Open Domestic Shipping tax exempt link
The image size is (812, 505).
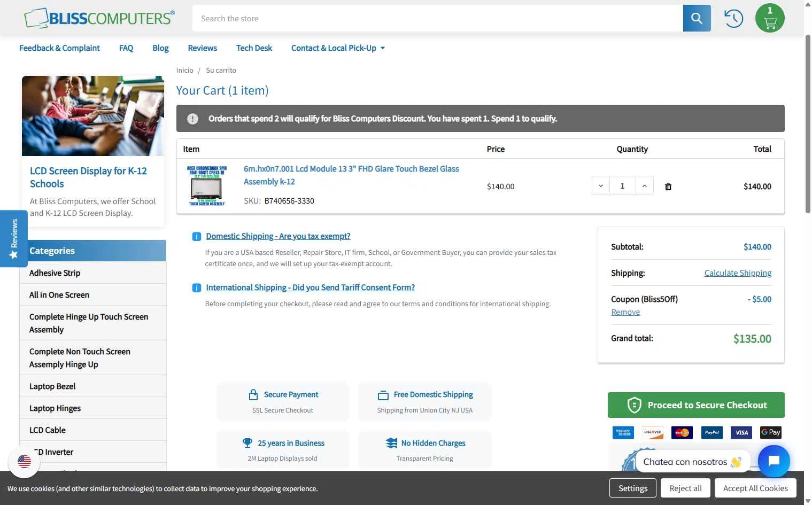click(278, 236)
